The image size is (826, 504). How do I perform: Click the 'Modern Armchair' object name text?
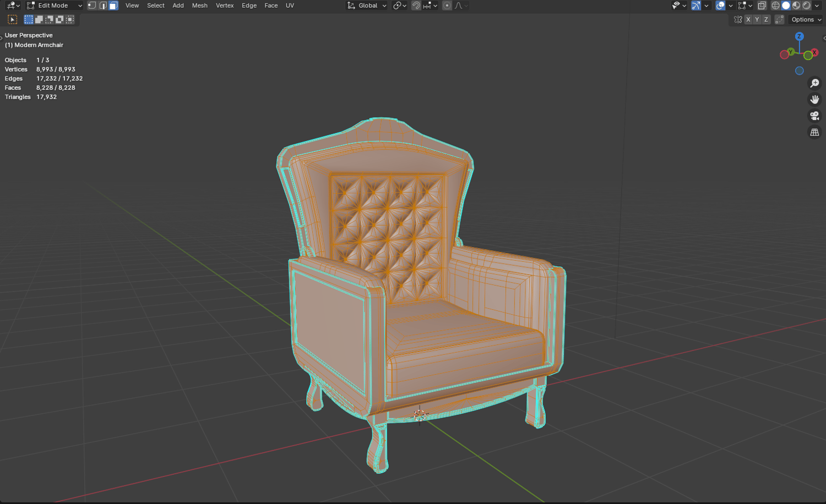[x=39, y=45]
